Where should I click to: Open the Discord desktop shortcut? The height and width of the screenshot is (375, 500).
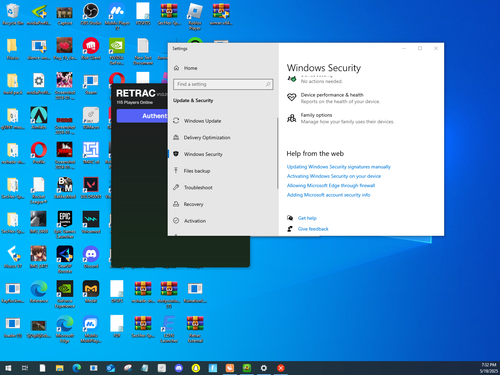[x=91, y=257]
